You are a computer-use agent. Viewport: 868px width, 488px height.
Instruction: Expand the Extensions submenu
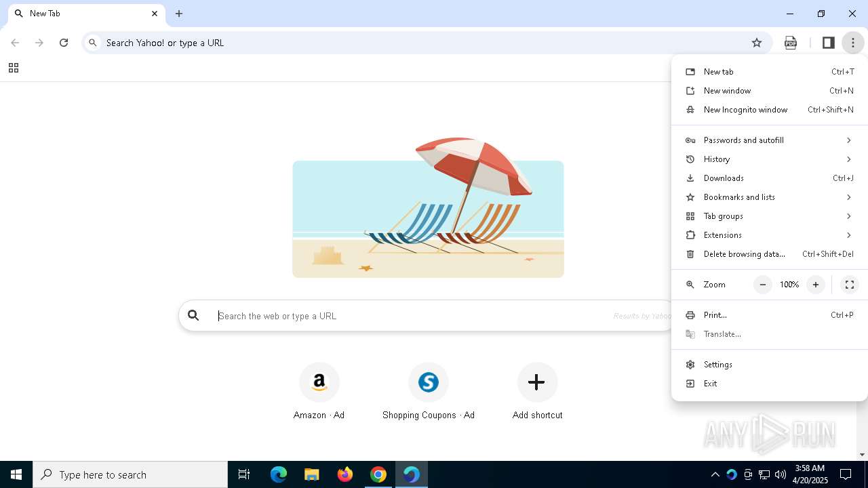point(770,235)
